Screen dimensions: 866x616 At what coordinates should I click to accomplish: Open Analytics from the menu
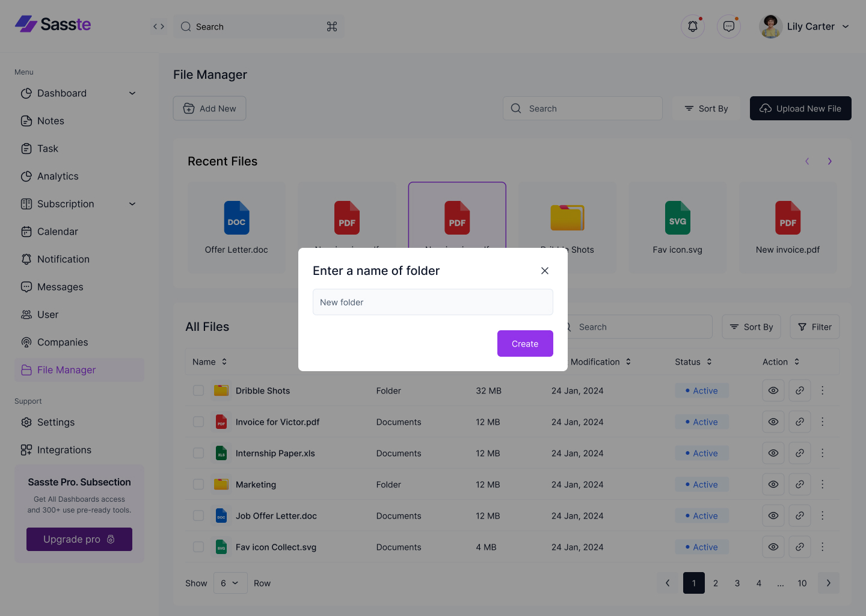point(79,176)
